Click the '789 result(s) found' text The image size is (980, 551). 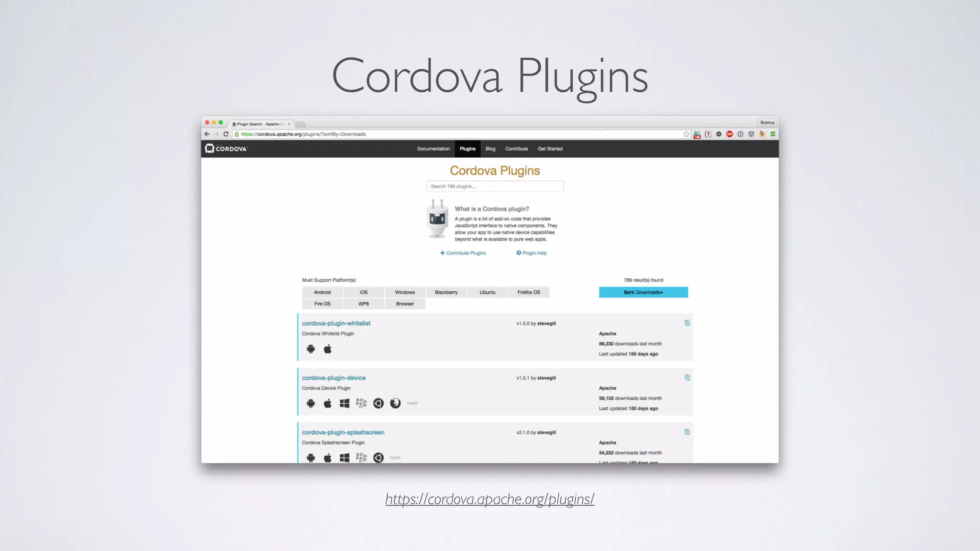[643, 280]
